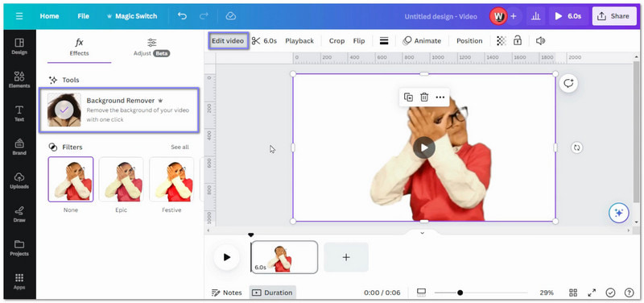Image resolution: width=644 pixels, height=303 pixels.
Task: Add a collaborator with plus icon
Action: pyautogui.click(x=514, y=16)
